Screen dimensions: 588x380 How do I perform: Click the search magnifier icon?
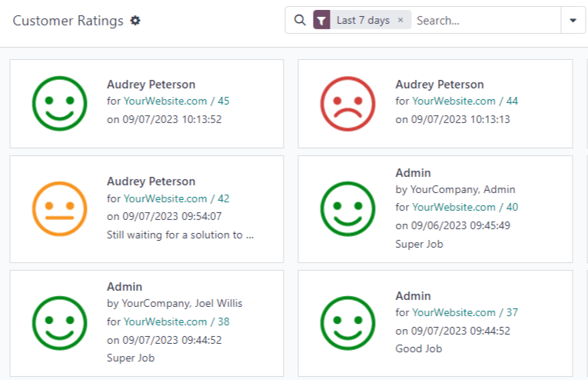click(x=300, y=21)
